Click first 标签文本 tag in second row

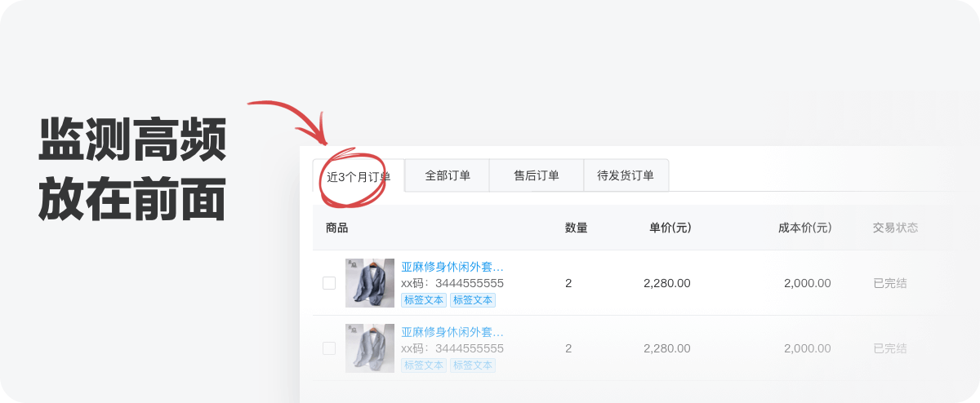424,365
